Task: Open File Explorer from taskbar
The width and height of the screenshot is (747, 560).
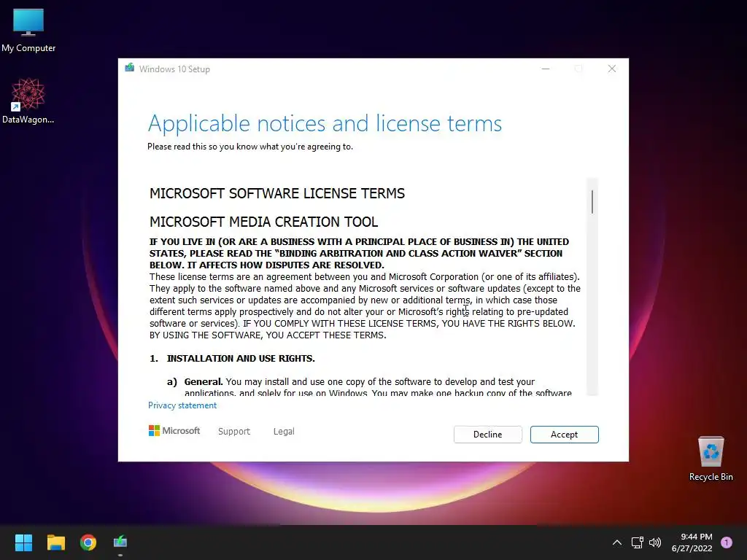Action: (55, 542)
